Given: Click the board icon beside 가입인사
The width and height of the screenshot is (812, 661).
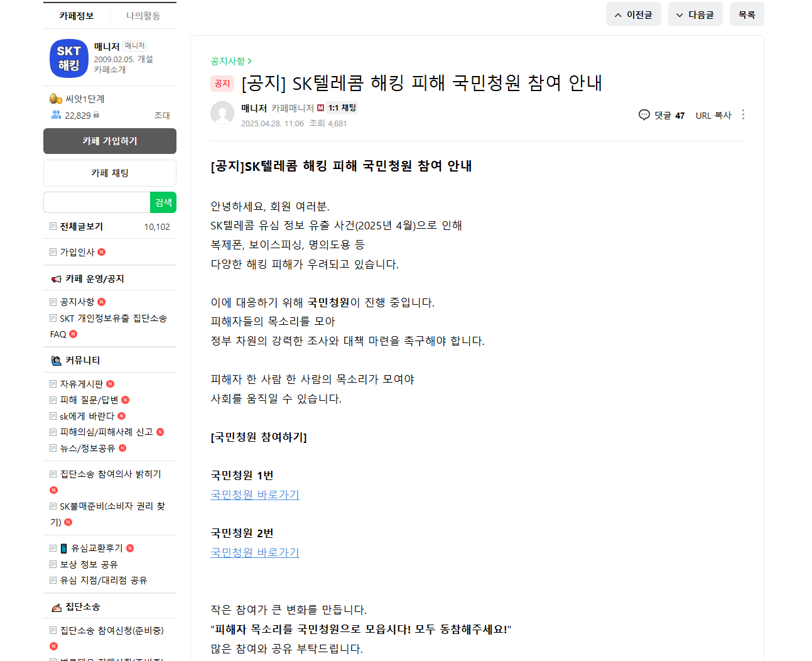Looking at the screenshot, I should point(53,252).
